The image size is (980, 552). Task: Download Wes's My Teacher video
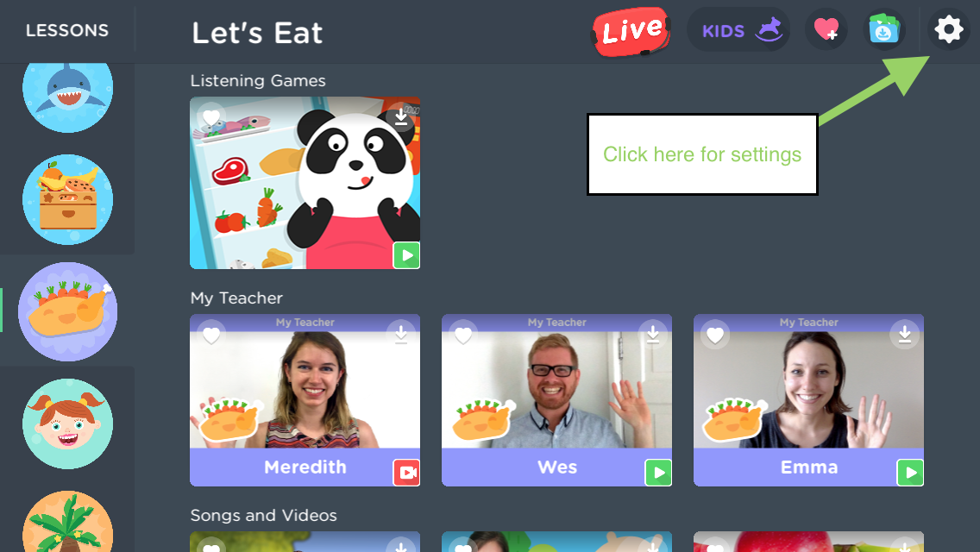click(652, 335)
